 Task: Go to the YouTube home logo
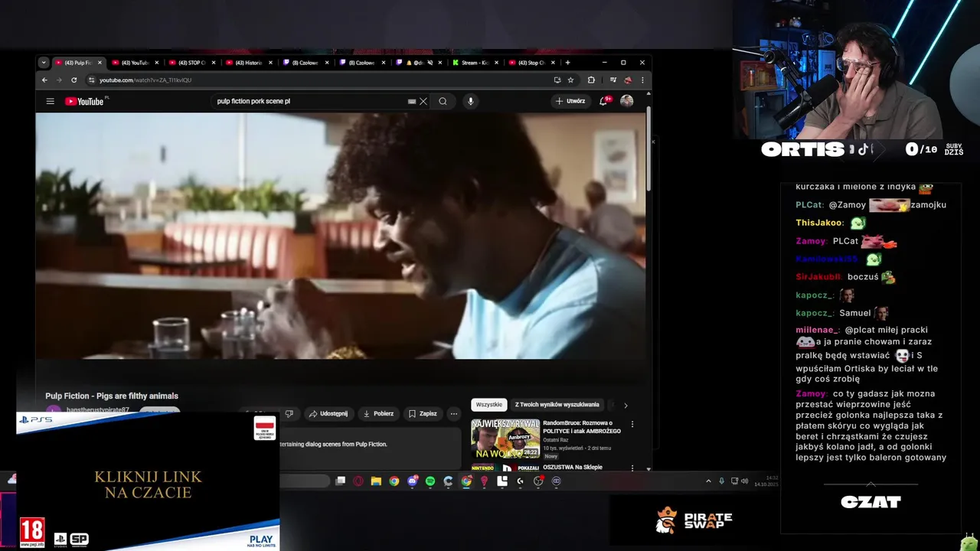[x=84, y=101]
